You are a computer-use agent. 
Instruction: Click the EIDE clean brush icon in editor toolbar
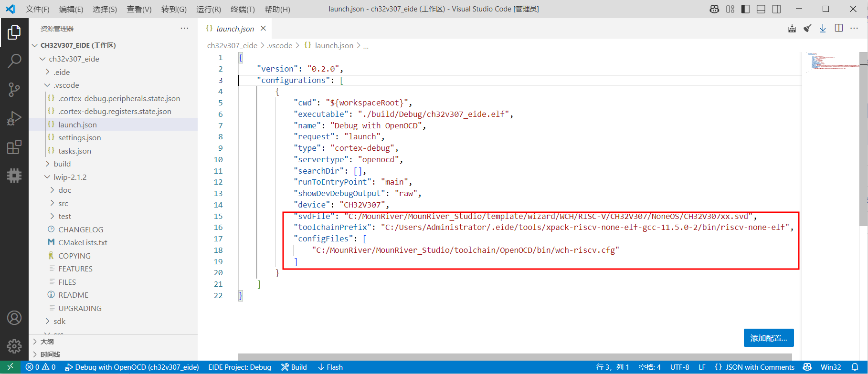coord(807,29)
